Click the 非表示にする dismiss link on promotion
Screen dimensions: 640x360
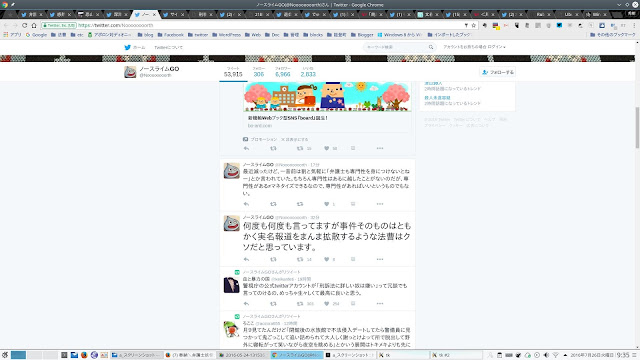click(x=295, y=140)
